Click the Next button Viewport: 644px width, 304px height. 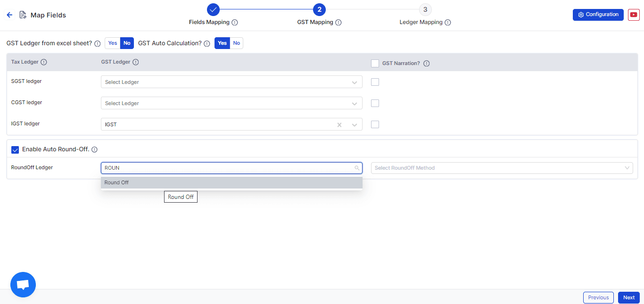[629, 297]
